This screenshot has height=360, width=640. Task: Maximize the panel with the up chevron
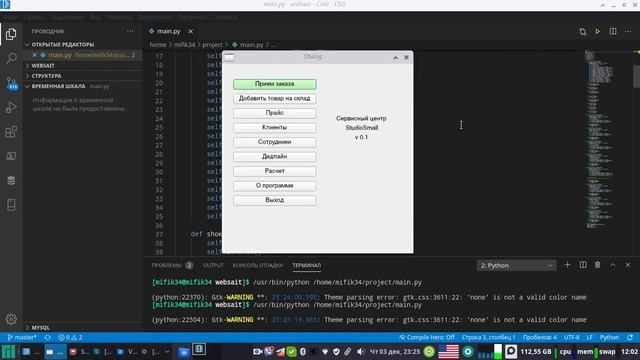click(x=613, y=265)
